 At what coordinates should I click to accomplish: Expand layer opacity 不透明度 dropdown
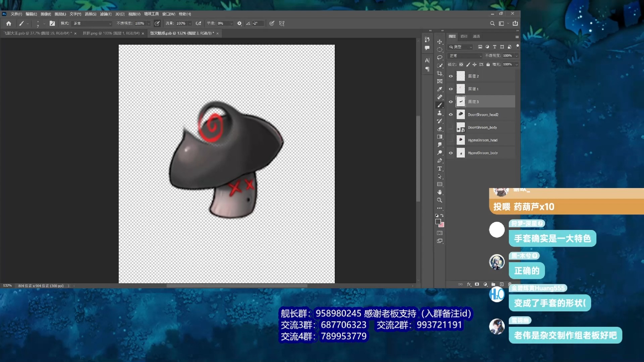517,56
